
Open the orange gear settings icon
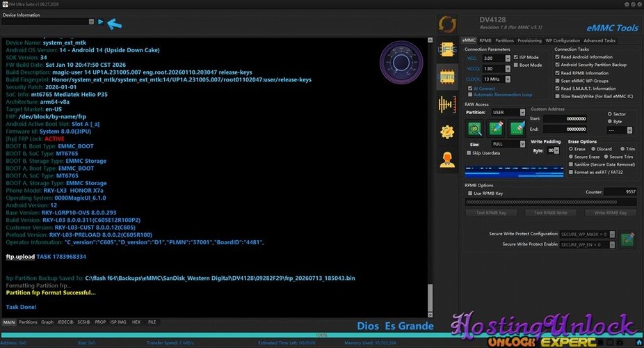point(447,132)
